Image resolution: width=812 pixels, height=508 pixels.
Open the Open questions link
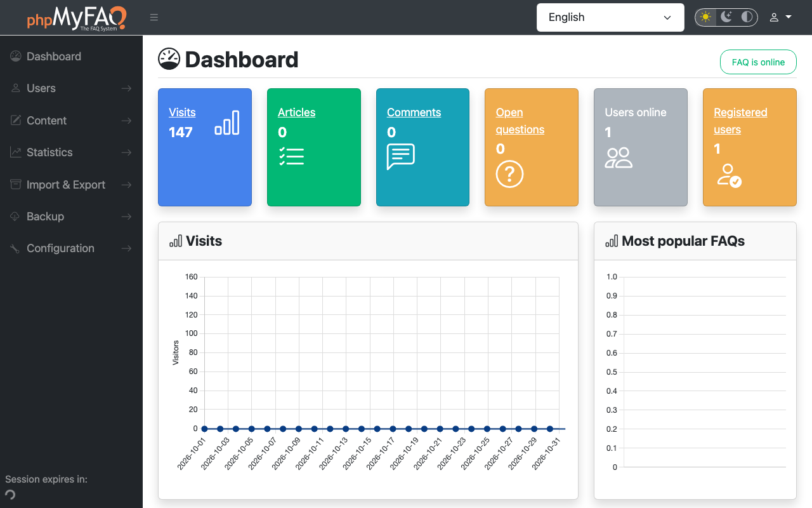pyautogui.click(x=520, y=121)
